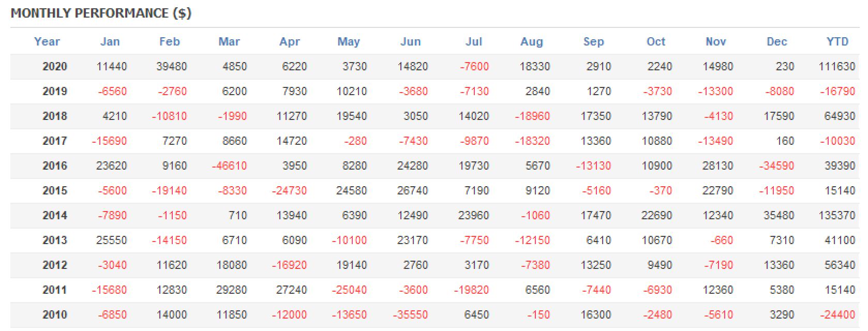
Task: Select the 2013 January value 25550
Action: [111, 240]
